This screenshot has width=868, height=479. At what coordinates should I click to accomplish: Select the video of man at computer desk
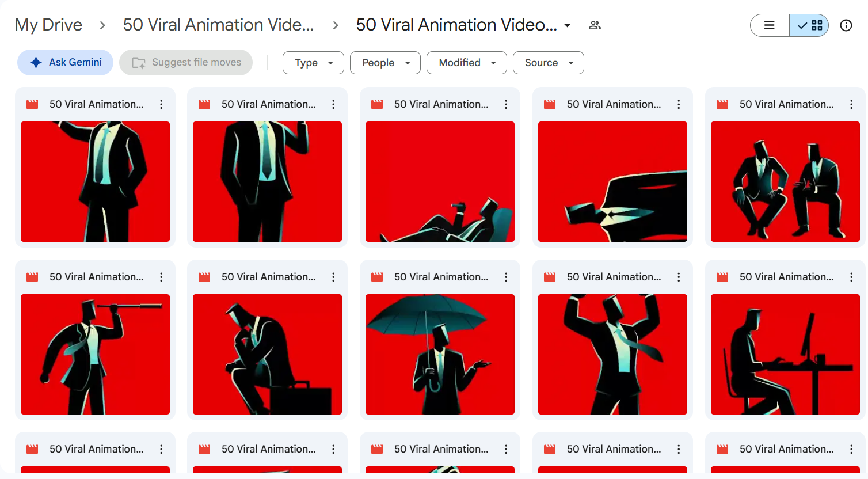(785, 354)
